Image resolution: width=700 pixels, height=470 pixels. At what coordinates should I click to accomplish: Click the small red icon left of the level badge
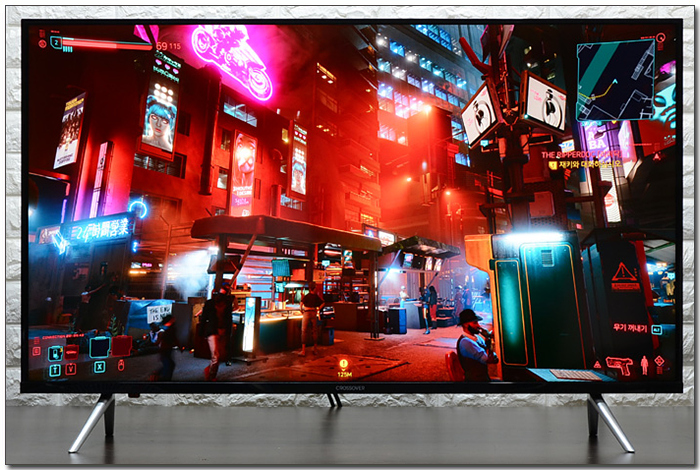click(42, 43)
